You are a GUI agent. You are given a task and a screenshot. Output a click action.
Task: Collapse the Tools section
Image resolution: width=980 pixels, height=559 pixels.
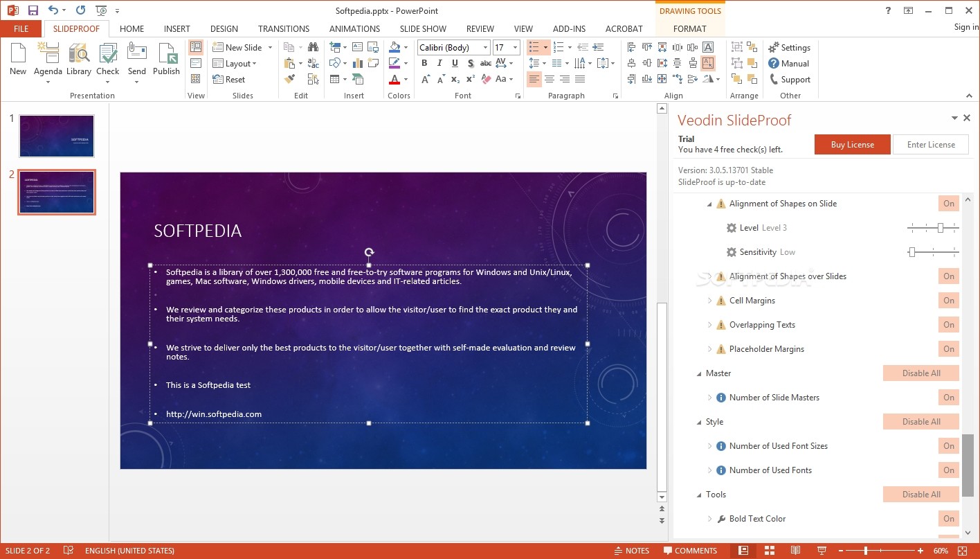coord(698,495)
